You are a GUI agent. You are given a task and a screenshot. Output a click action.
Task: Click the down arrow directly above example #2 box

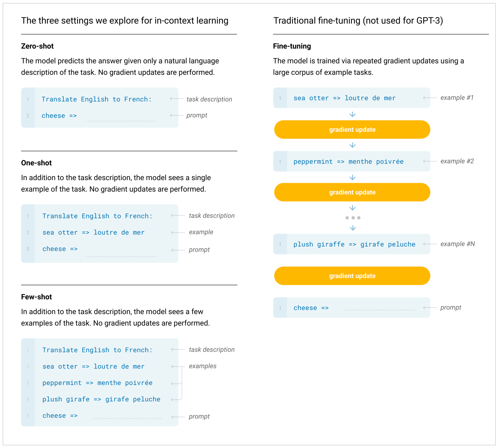click(352, 145)
